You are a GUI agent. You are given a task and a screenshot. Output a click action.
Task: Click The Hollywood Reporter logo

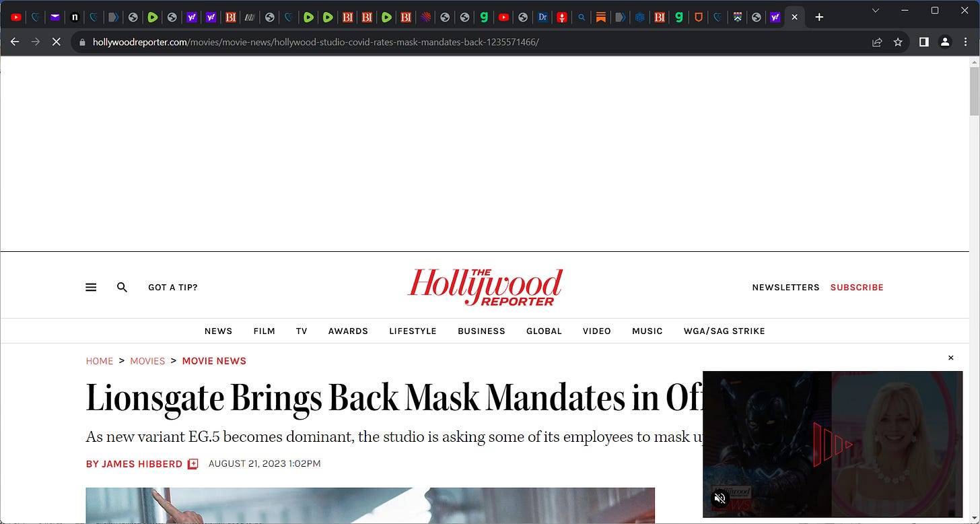pyautogui.click(x=485, y=287)
